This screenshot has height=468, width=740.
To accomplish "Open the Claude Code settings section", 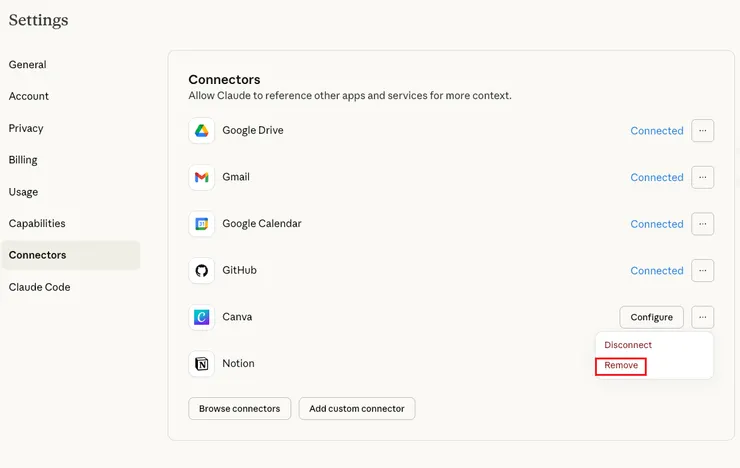I will click(x=39, y=287).
